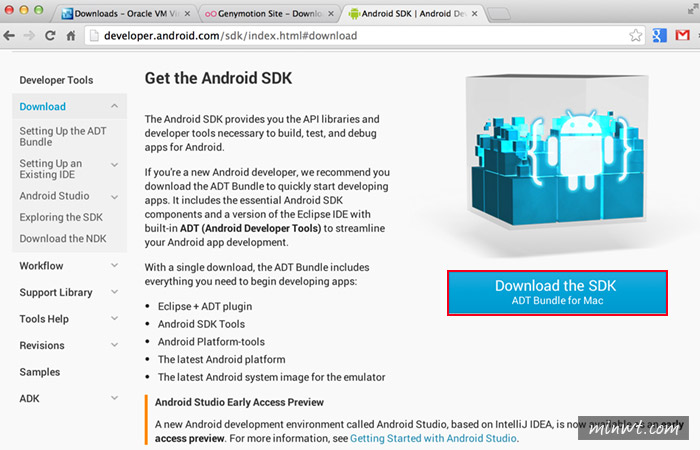The width and height of the screenshot is (700, 450).
Task: Expand the Workflow section chevron
Action: pyautogui.click(x=115, y=265)
